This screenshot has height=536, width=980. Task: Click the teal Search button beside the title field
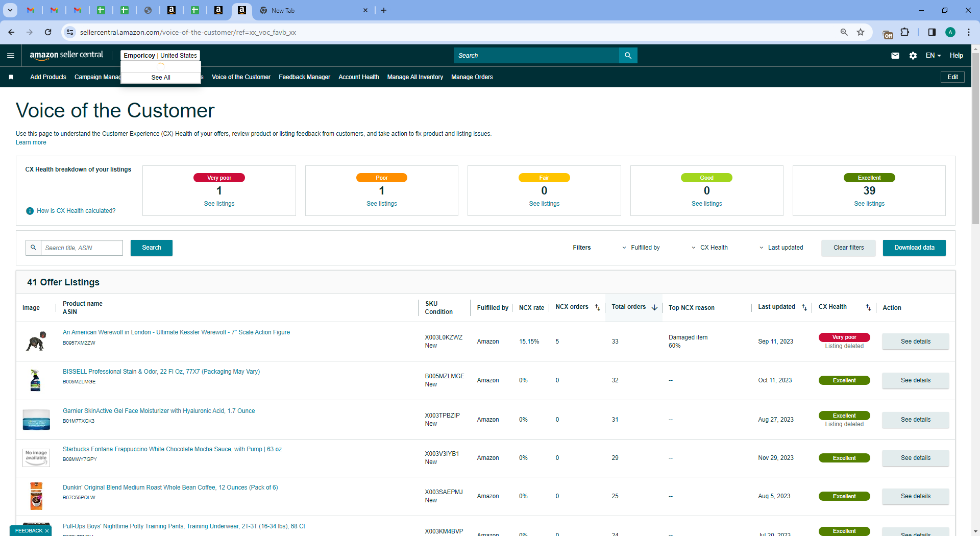coord(152,248)
